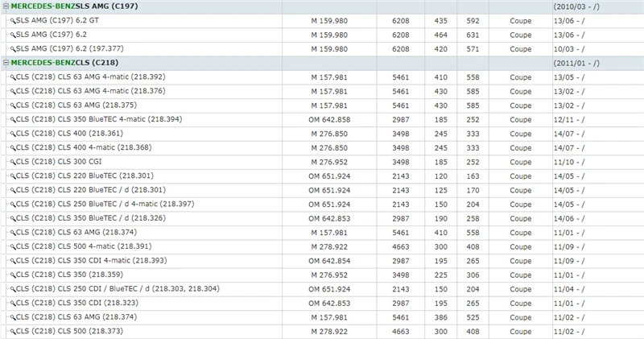Click displacement 2143 in CLS 250 BlueTEC / d 4-matic row
The width and height of the screenshot is (644, 339).
pos(400,205)
